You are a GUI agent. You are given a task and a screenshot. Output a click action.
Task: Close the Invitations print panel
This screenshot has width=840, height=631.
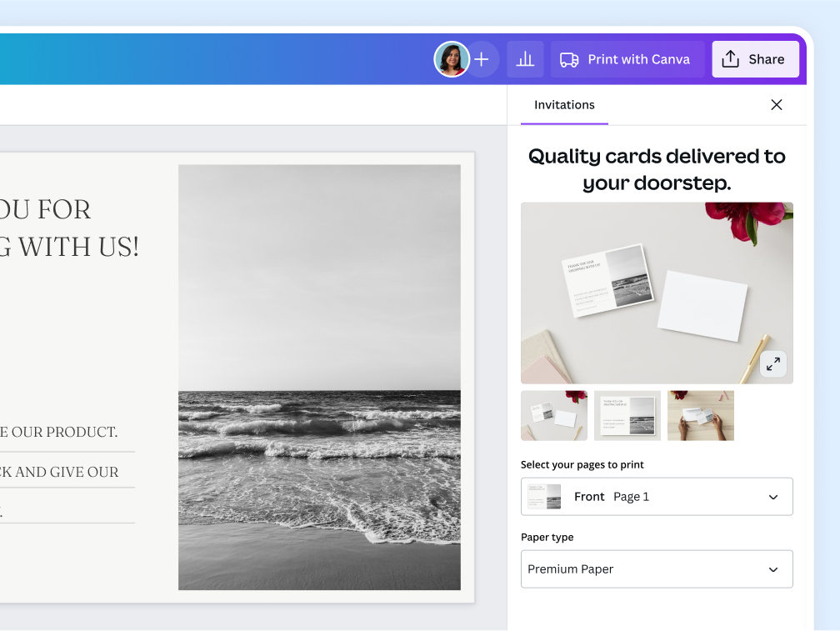[777, 104]
